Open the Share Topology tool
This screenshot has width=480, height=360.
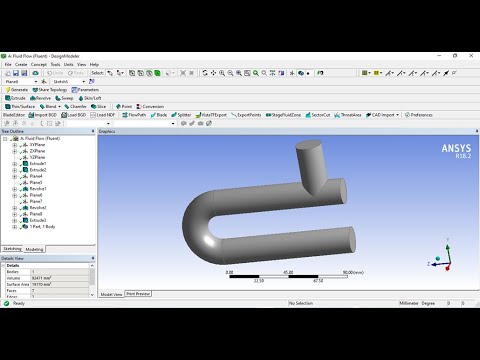coord(50,90)
